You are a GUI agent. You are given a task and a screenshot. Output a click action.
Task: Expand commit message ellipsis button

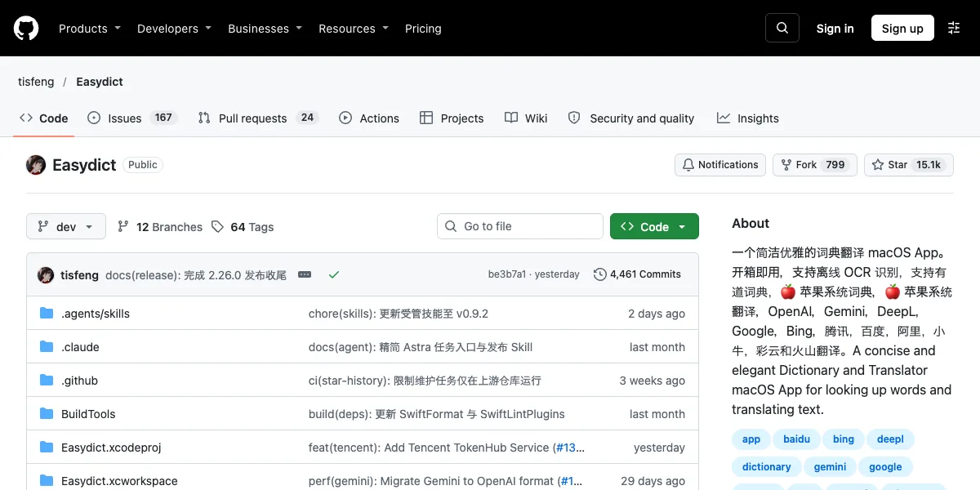305,274
